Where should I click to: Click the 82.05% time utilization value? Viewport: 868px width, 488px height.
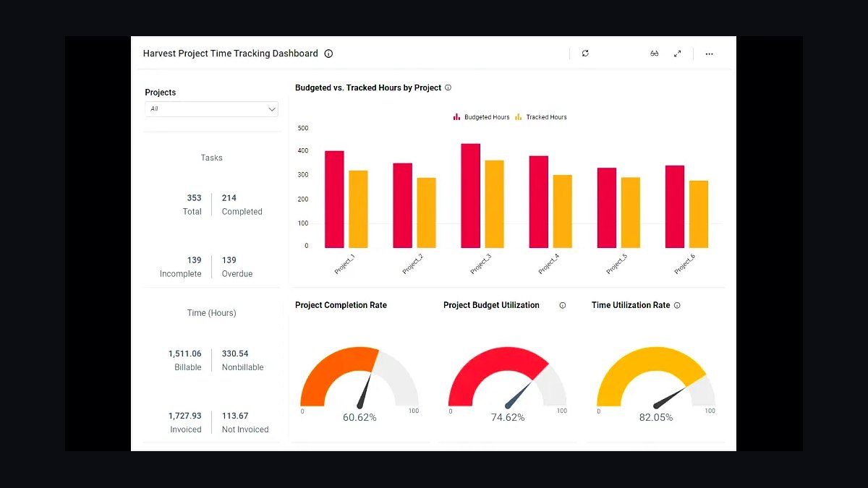(656, 418)
